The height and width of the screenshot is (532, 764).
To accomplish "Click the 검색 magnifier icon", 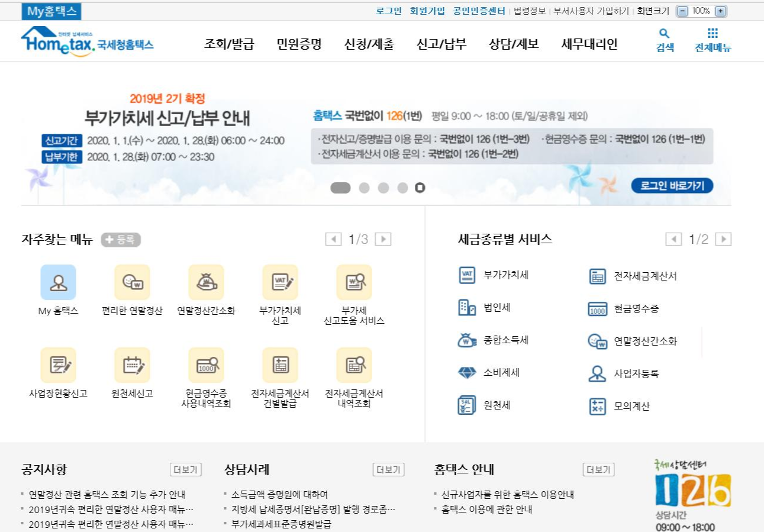I will pyautogui.click(x=665, y=34).
